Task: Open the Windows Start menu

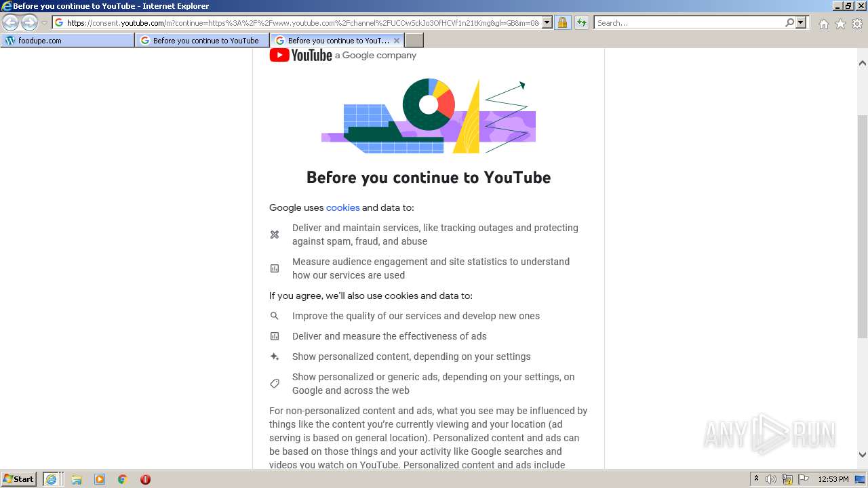Action: (x=19, y=479)
